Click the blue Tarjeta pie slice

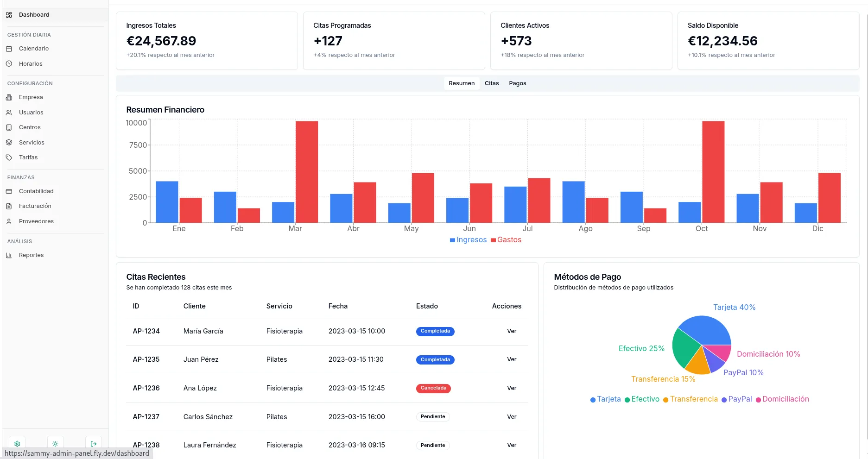pyautogui.click(x=707, y=329)
